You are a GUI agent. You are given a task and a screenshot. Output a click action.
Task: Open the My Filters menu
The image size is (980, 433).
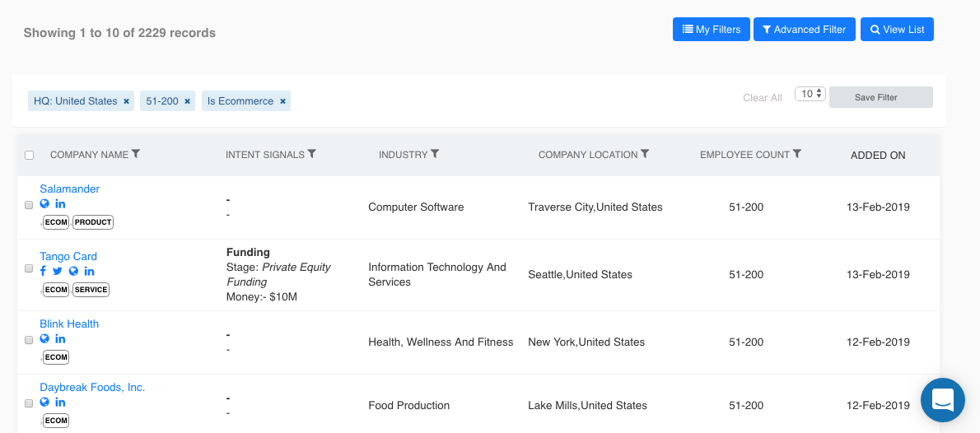point(712,30)
